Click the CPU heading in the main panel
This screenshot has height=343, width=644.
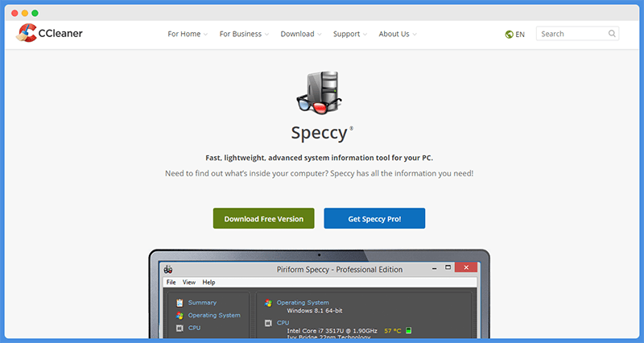click(283, 323)
